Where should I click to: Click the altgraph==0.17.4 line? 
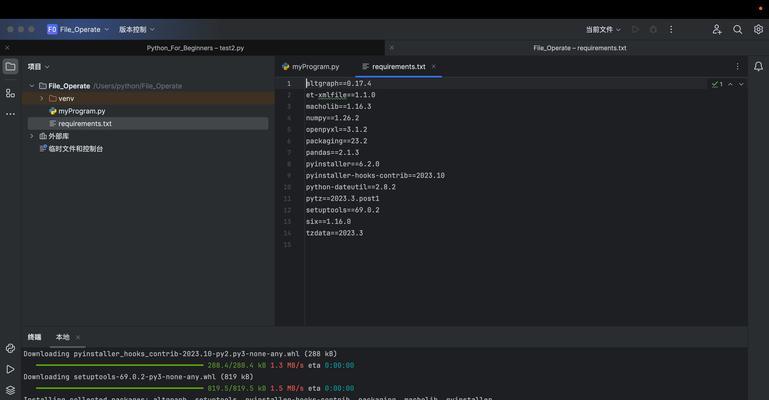[338, 83]
